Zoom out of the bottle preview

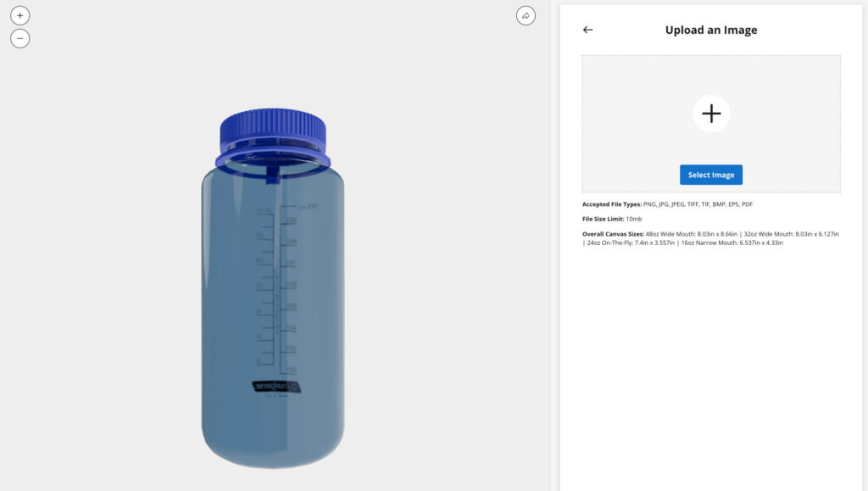pyautogui.click(x=20, y=38)
